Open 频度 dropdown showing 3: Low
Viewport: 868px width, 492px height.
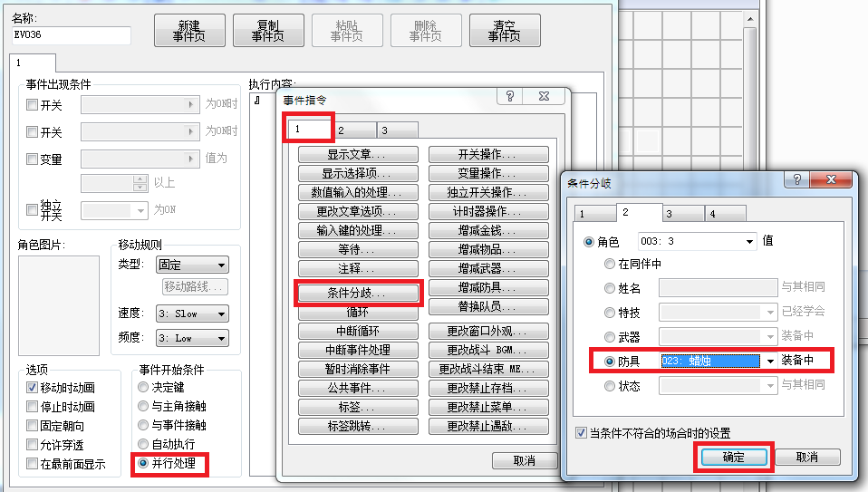click(x=192, y=338)
